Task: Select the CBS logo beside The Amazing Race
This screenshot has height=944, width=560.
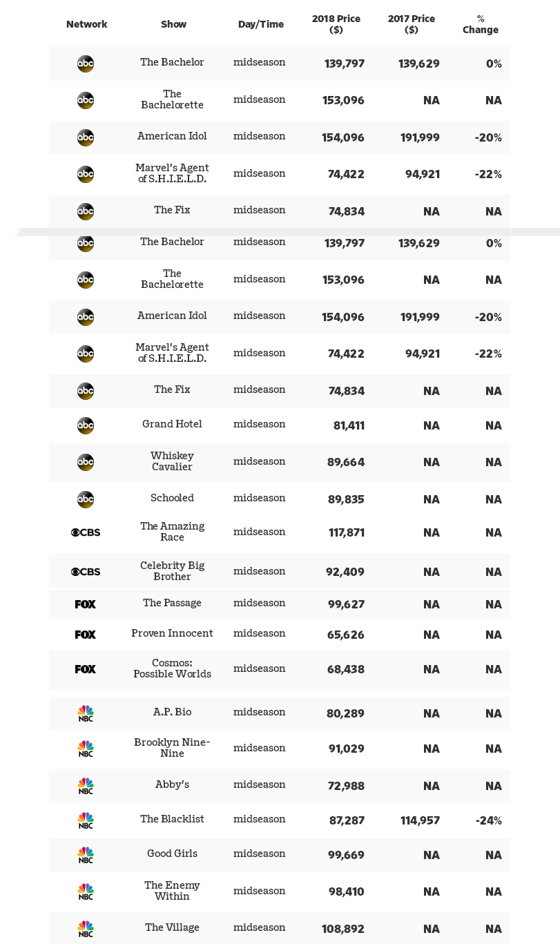Action: (x=86, y=532)
